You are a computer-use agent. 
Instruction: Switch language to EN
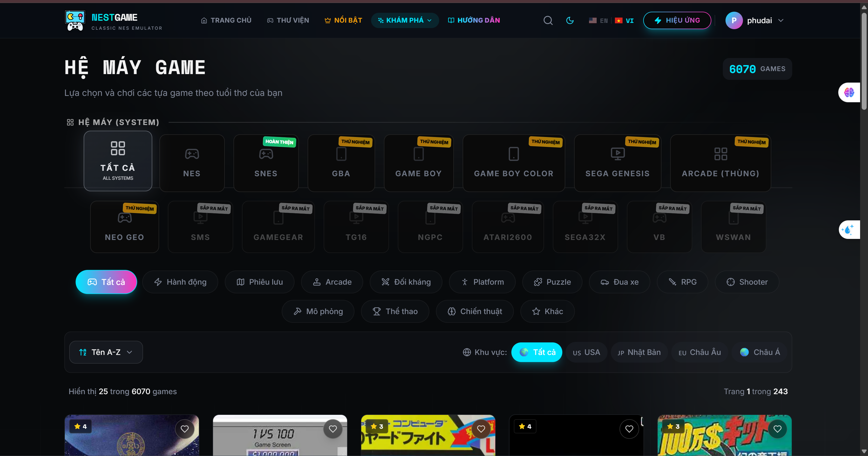(x=599, y=20)
